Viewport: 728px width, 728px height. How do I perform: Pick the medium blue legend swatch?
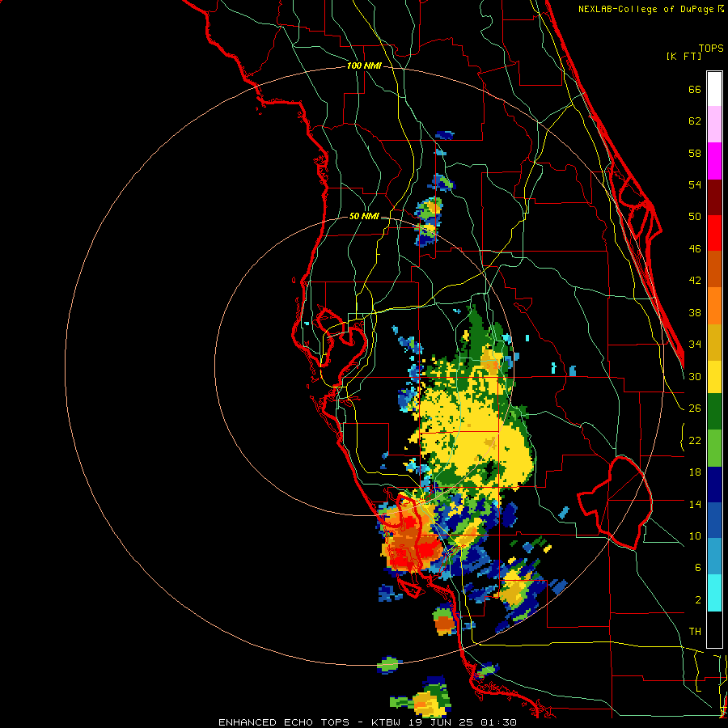coord(714,520)
